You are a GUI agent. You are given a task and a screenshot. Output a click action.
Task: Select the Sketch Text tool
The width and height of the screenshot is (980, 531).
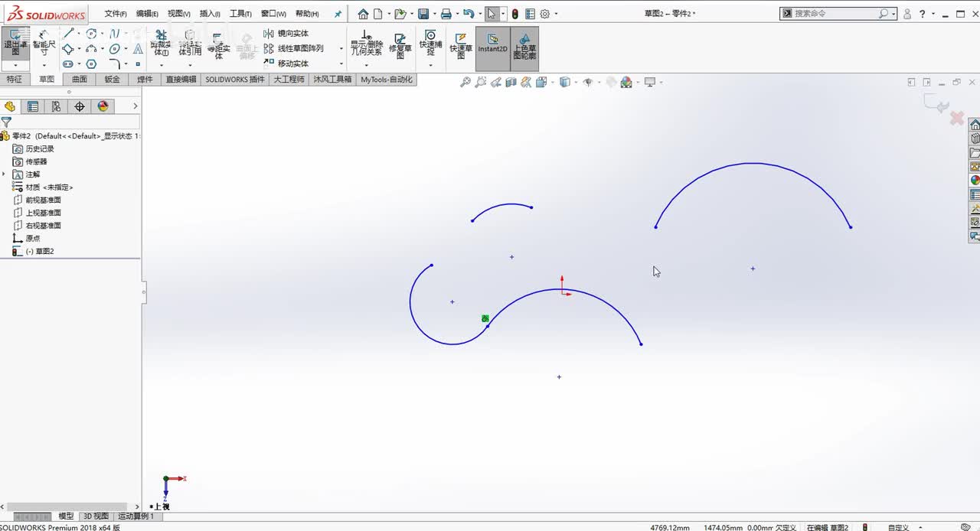click(137, 49)
